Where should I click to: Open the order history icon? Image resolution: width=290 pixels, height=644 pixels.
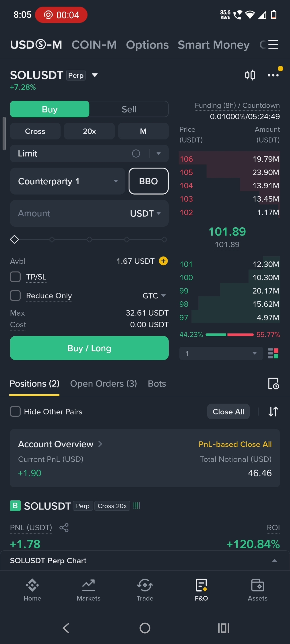(x=273, y=383)
